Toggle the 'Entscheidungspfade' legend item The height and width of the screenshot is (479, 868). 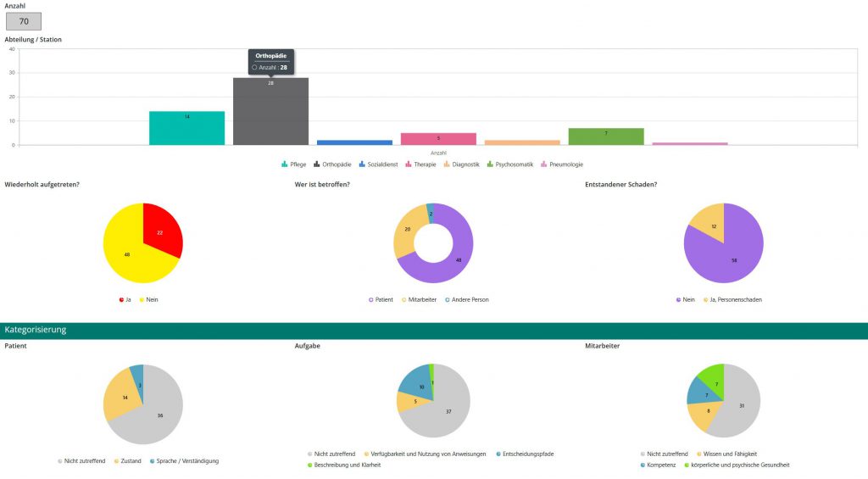click(x=525, y=454)
